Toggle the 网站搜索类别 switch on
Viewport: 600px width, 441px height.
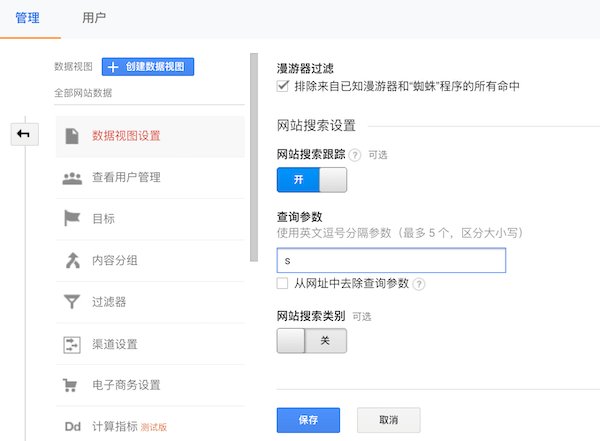click(312, 341)
